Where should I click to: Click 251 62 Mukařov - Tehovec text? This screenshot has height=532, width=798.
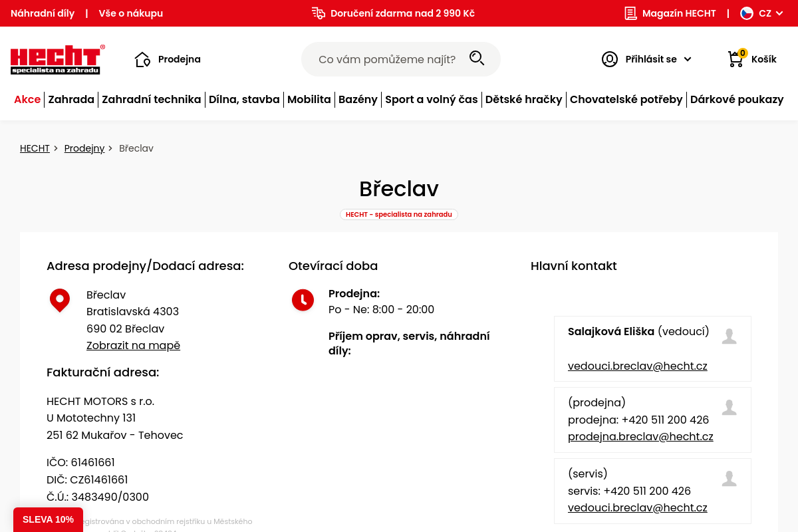115,436
